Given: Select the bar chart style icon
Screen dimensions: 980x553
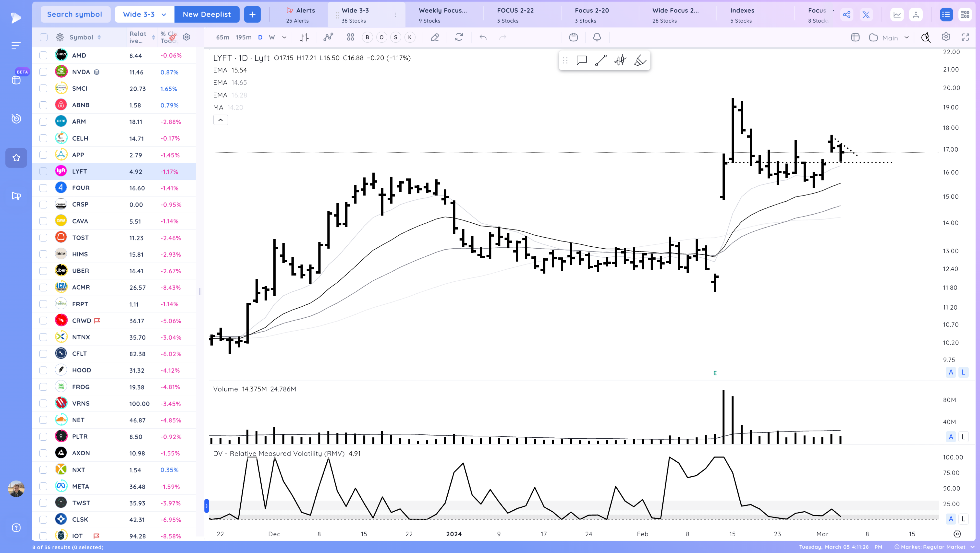Looking at the screenshot, I should [x=304, y=37].
